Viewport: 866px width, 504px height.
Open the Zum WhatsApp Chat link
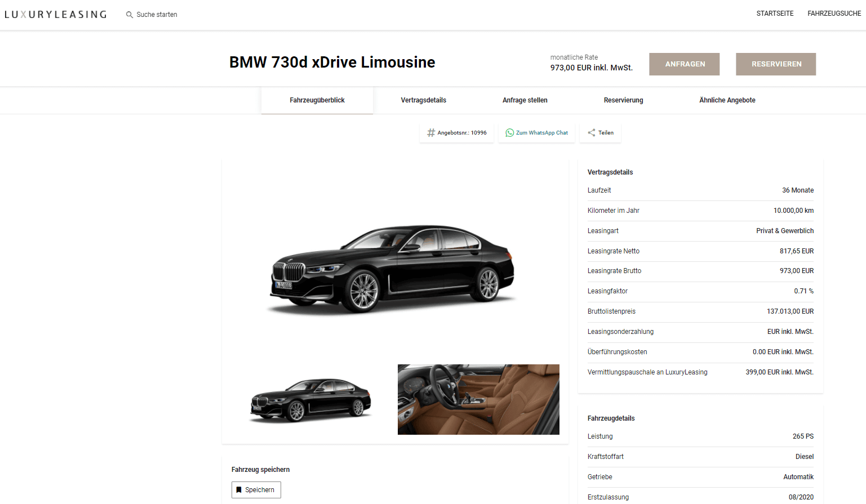tap(536, 133)
